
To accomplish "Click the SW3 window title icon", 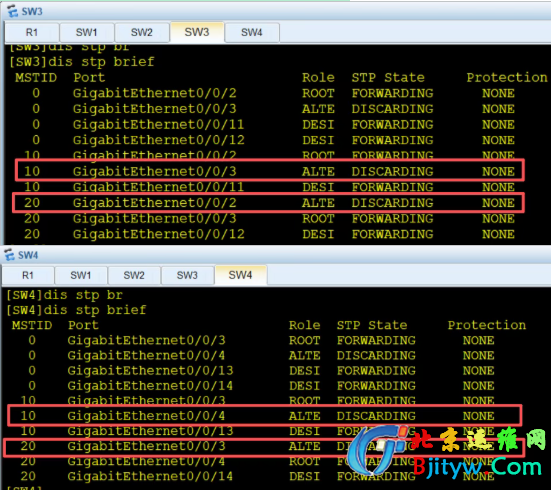I will [12, 11].
